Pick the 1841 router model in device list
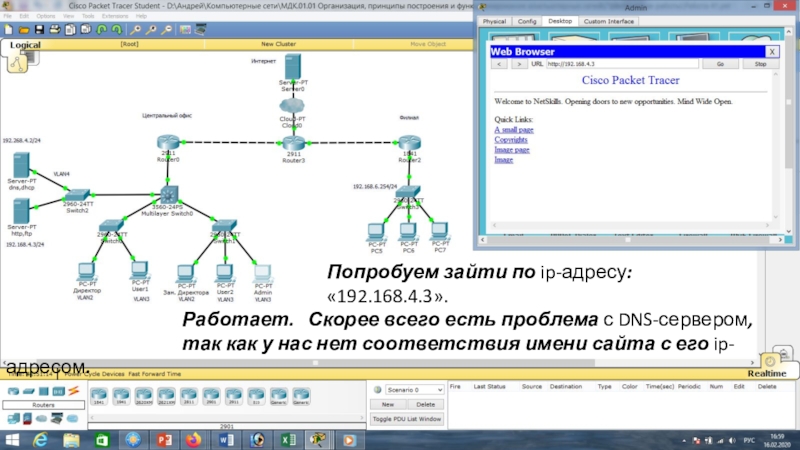Screen dimensions: 800x450 99,396
